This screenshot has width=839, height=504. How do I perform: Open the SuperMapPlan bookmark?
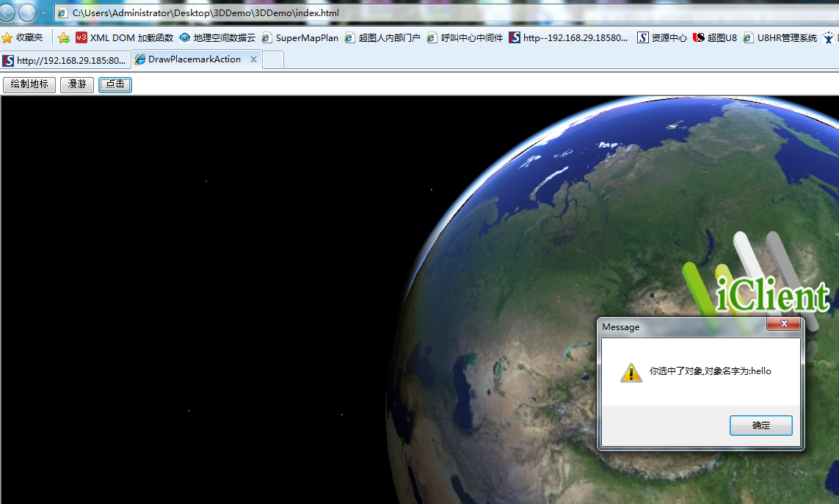click(x=300, y=37)
